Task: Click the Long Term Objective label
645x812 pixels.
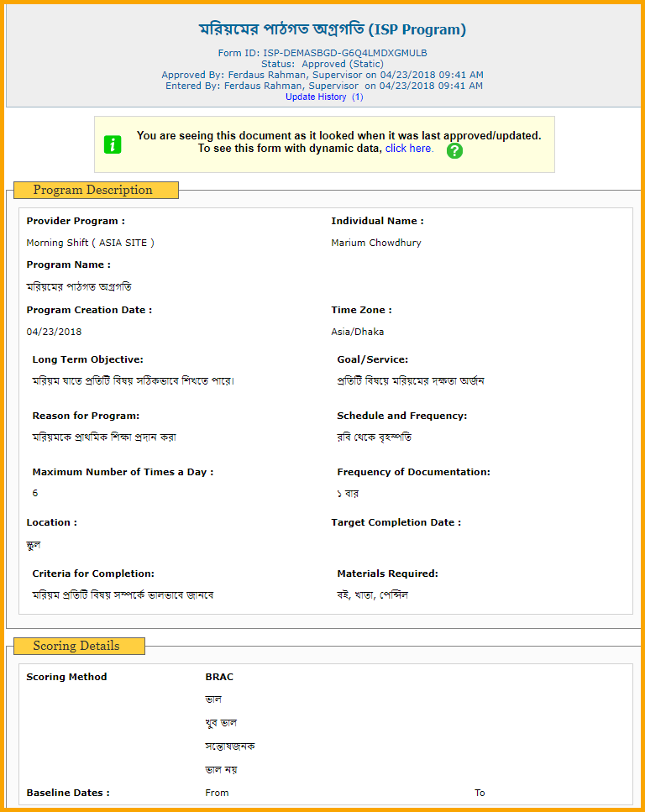Action: tap(87, 359)
